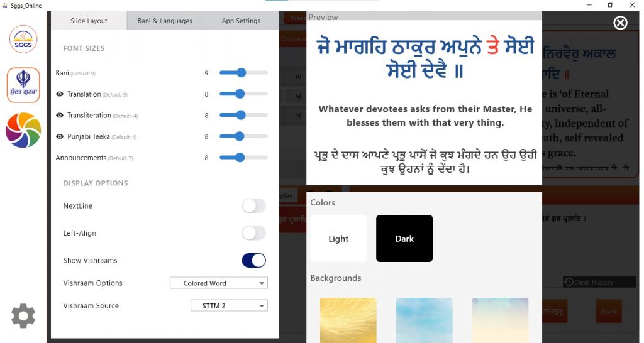This screenshot has height=343, width=644.
Task: Disable the Show Vishraams toggle
Action: coord(253,260)
